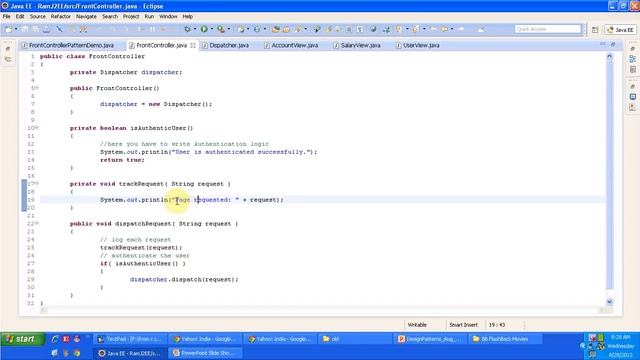The image size is (640, 360).
Task: Click the 19 : 43 cursor position
Action: 497,325
